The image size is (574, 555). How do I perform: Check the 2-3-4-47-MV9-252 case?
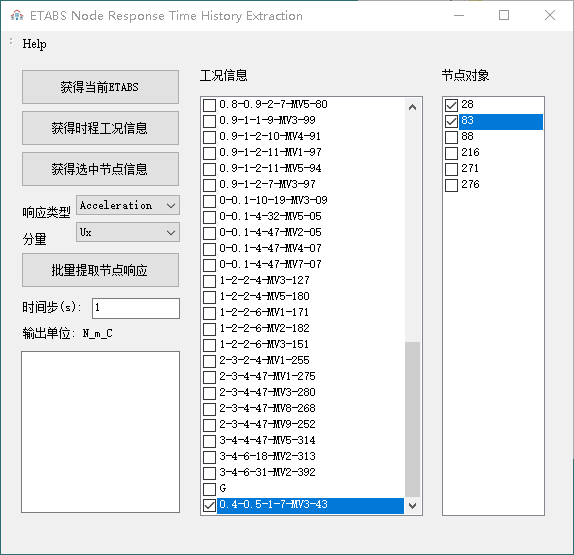tap(209, 425)
